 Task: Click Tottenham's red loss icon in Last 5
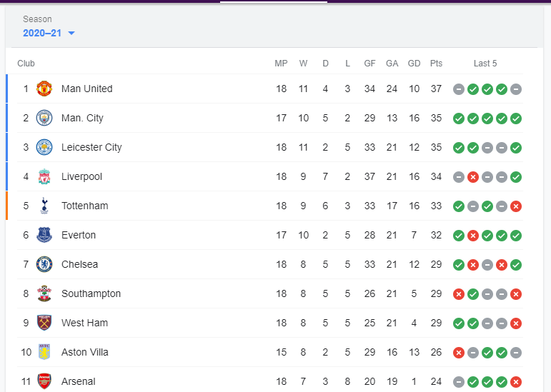click(x=516, y=206)
